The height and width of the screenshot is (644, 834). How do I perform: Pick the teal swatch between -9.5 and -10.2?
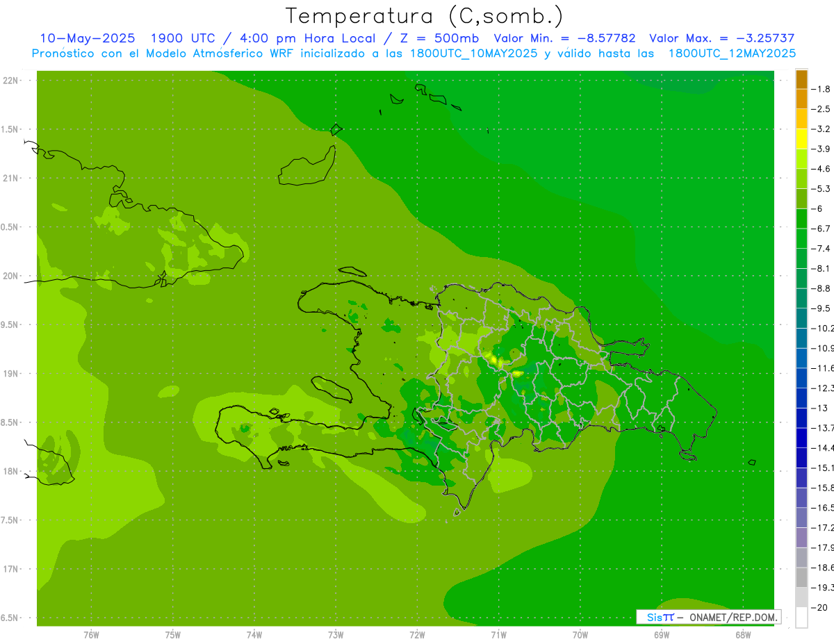pyautogui.click(x=802, y=317)
